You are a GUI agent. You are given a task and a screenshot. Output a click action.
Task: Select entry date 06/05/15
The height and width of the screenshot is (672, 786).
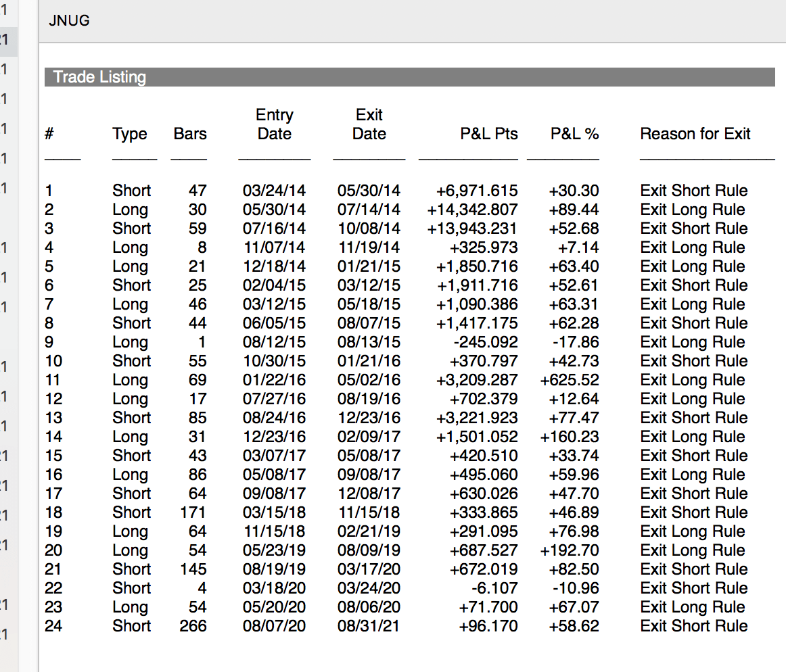pyautogui.click(x=274, y=323)
